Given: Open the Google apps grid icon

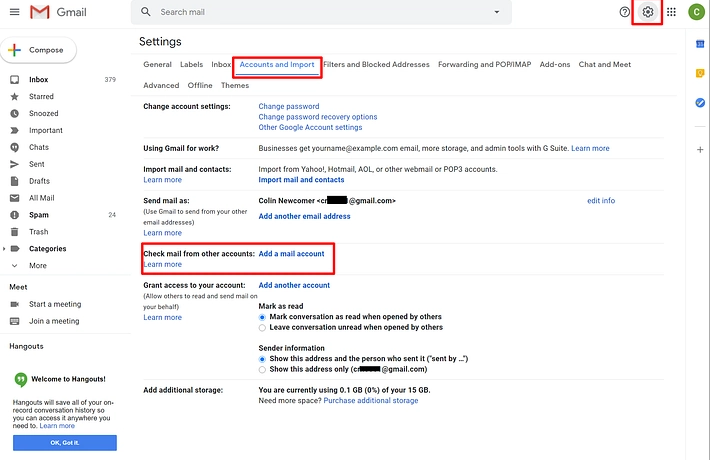Looking at the screenshot, I should coord(671,12).
